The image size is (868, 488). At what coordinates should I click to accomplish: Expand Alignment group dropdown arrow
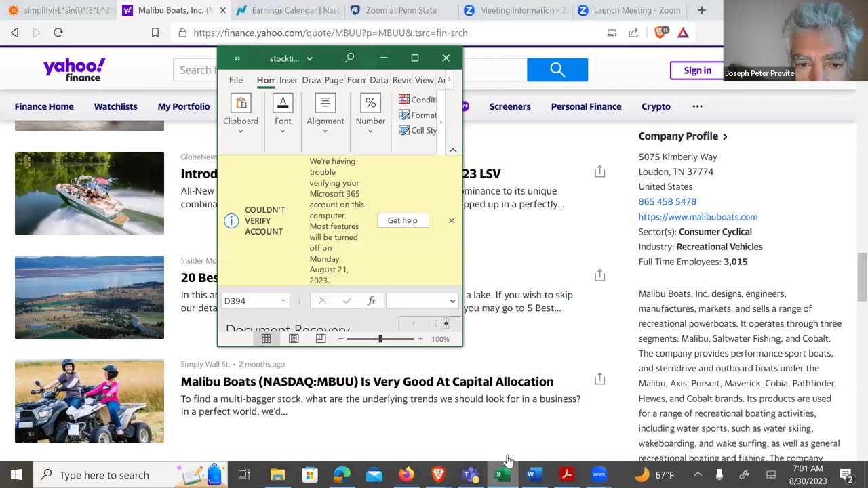[x=325, y=131]
